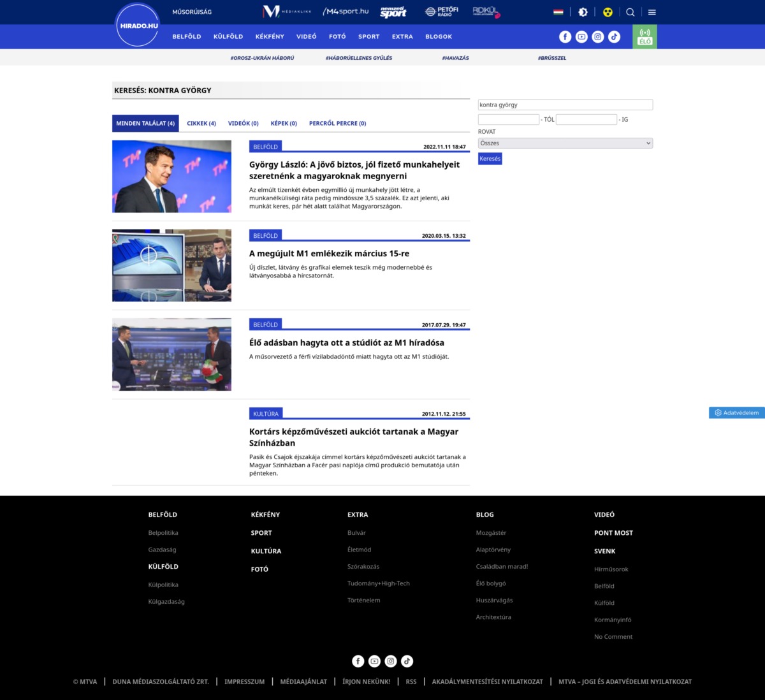
Task: Open the György László article thumbnail
Action: [x=171, y=177]
